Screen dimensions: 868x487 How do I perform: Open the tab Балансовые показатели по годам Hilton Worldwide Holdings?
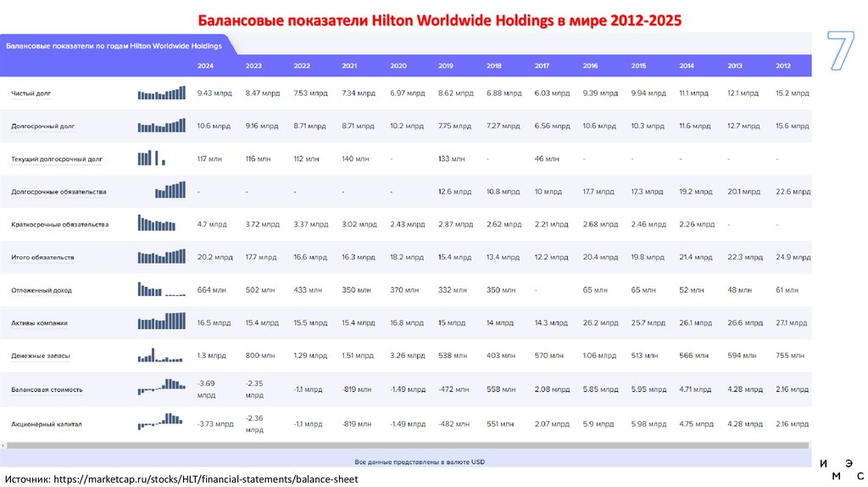click(x=114, y=46)
